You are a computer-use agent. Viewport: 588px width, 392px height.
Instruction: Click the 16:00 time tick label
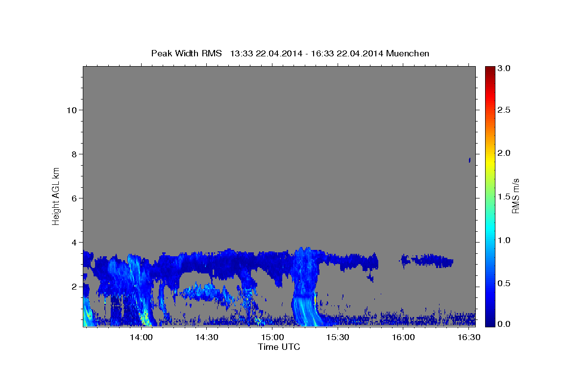(404, 338)
